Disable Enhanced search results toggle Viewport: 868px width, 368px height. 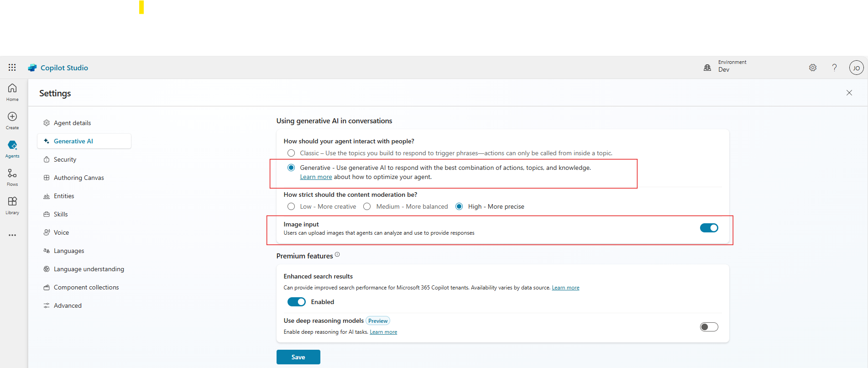pos(297,302)
